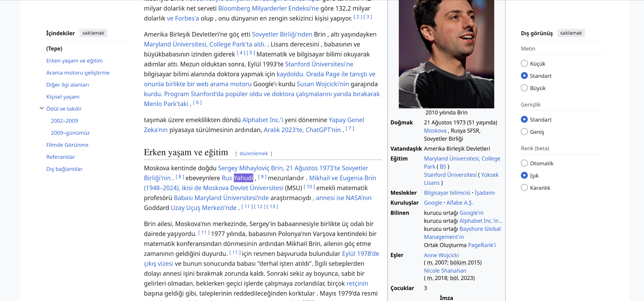Choose Otomatik color mode
This screenshot has height=301, width=644.
point(524,163)
